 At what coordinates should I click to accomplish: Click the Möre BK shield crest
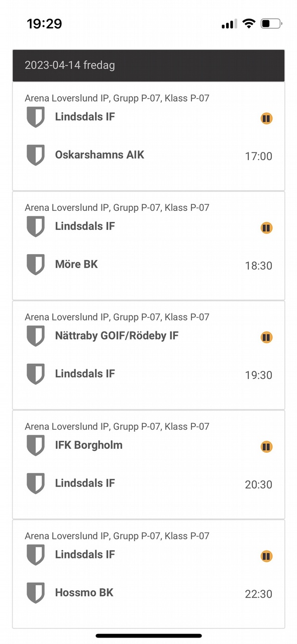pos(36,264)
